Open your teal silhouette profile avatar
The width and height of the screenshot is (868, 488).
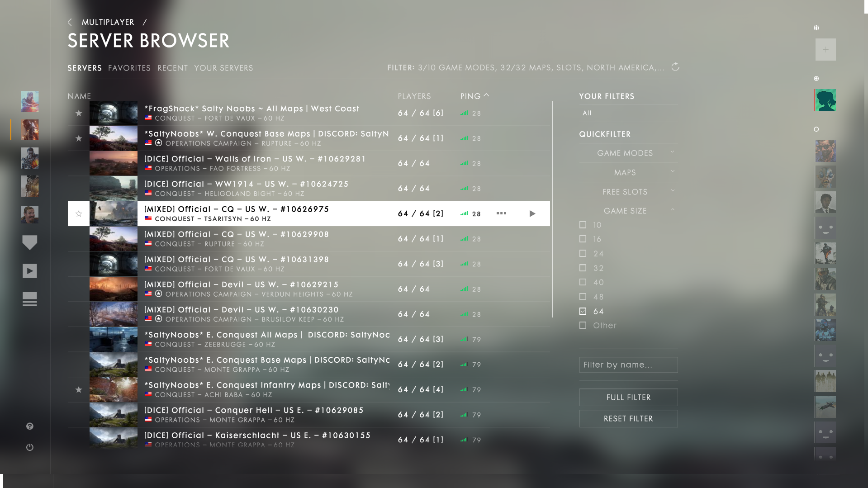click(x=825, y=100)
